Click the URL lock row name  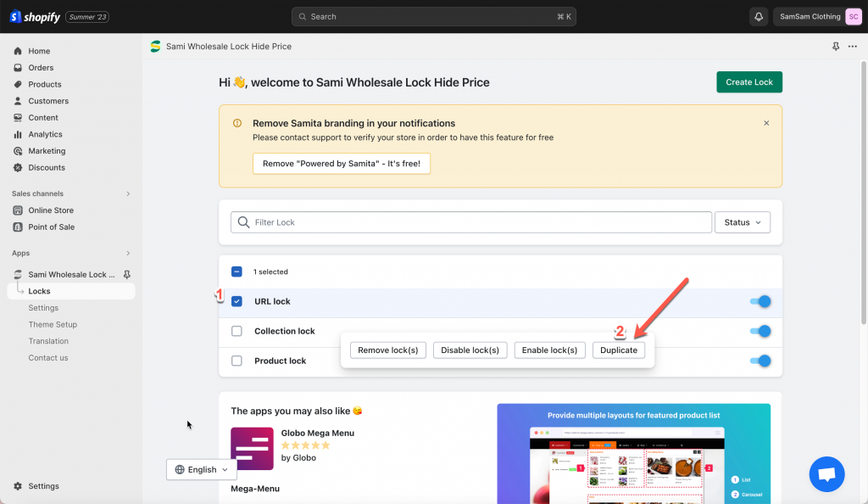coord(272,301)
